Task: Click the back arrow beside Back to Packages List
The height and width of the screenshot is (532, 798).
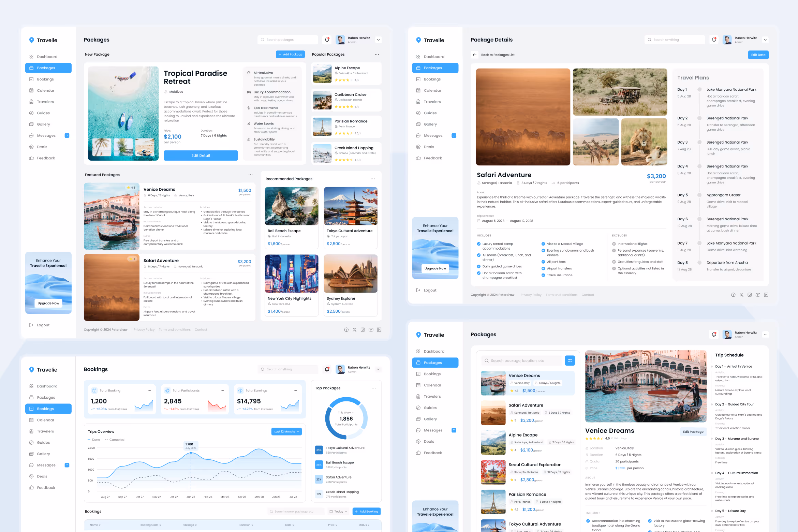Action: 474,55
